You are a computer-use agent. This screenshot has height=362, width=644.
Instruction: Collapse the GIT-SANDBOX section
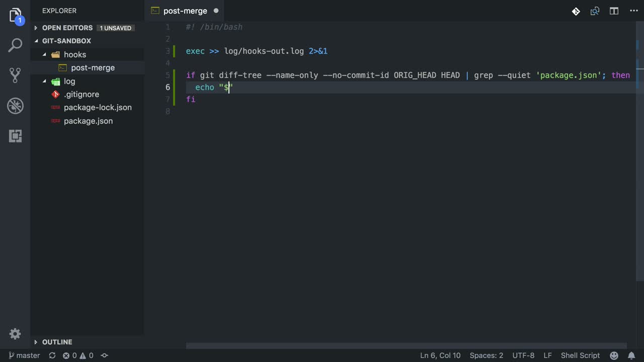coord(36,41)
